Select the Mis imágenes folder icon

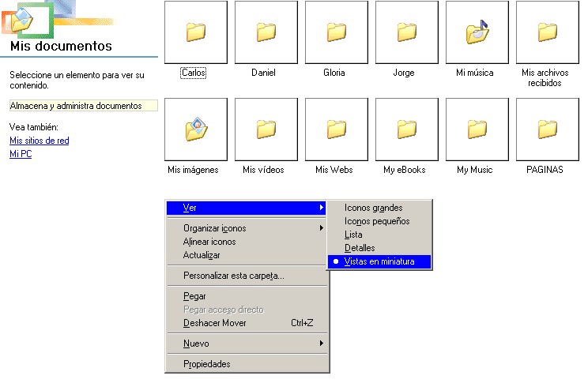(x=196, y=130)
